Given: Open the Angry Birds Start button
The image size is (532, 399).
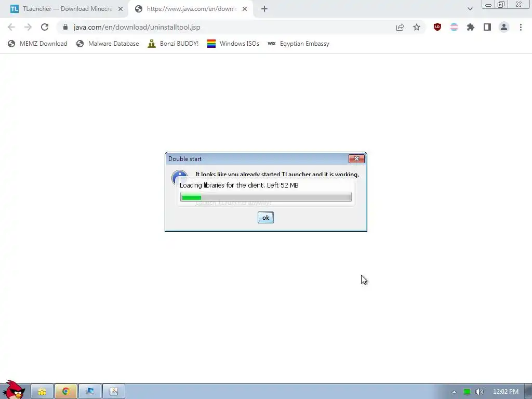Looking at the screenshot, I should coord(14,390).
